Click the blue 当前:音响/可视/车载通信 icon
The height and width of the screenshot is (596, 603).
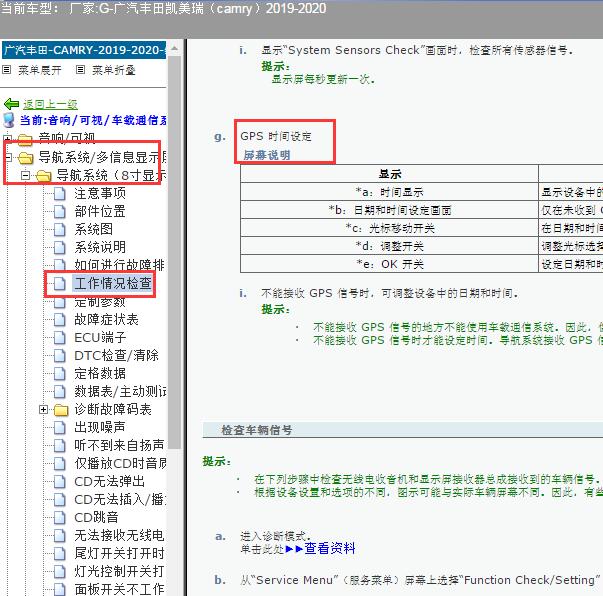coord(9,120)
